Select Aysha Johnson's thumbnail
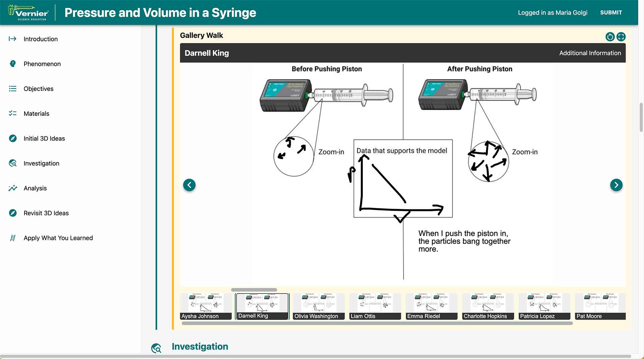Image resolution: width=644 pixels, height=359 pixels. point(206,306)
